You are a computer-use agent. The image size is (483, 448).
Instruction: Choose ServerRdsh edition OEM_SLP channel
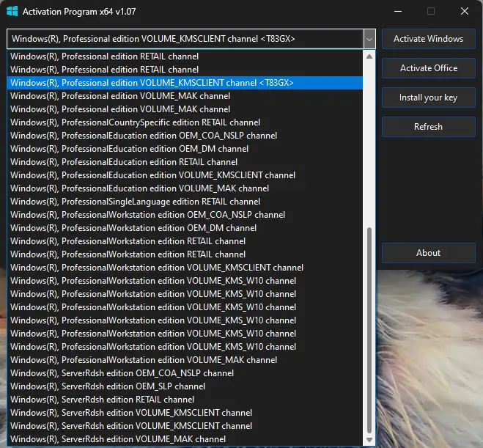(185, 386)
